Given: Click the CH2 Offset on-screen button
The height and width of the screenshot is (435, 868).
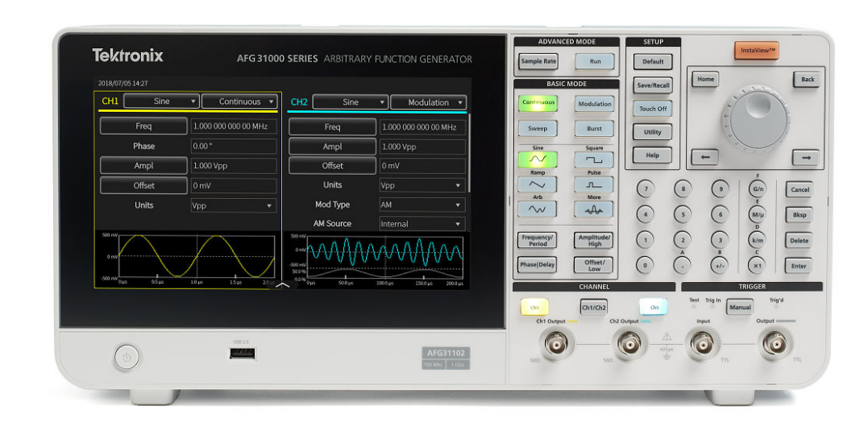Looking at the screenshot, I should pyautogui.click(x=332, y=165).
